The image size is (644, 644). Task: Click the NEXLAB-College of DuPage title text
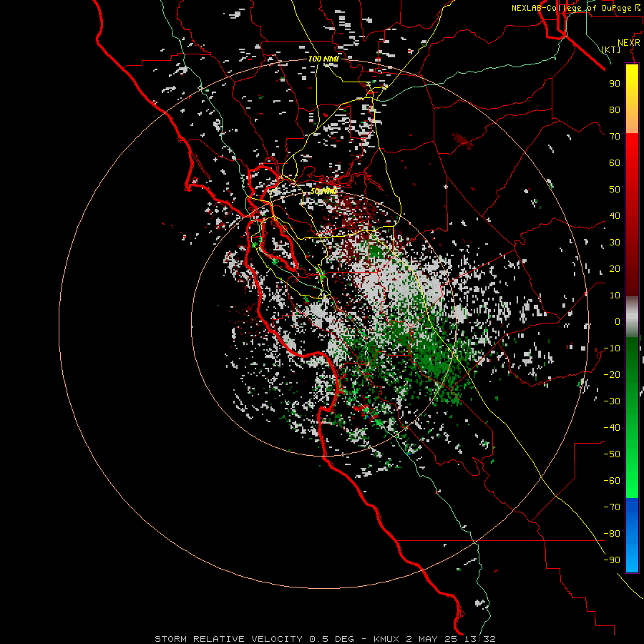[x=575, y=8]
